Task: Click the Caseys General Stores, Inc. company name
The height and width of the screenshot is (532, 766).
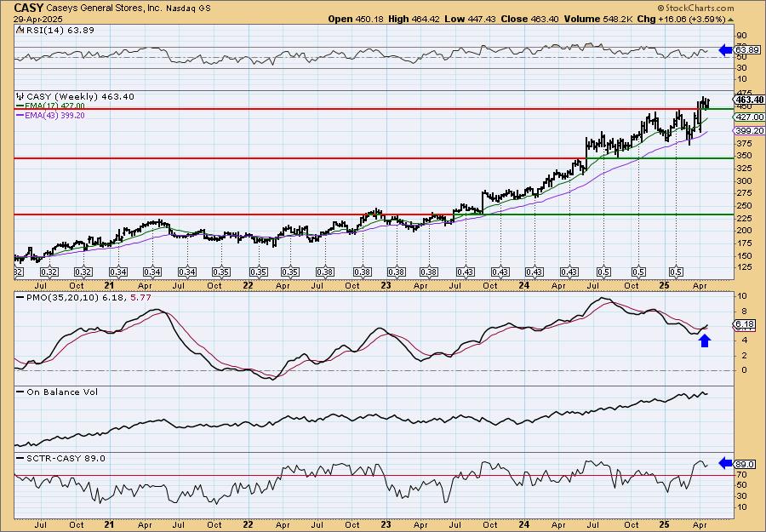Action: click(104, 8)
